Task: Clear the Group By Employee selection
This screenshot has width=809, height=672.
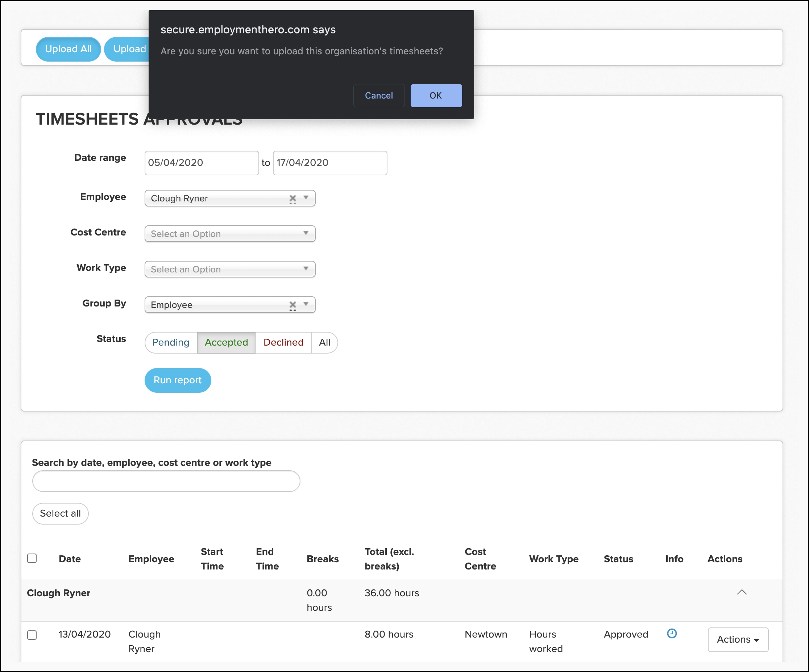Action: (x=293, y=305)
